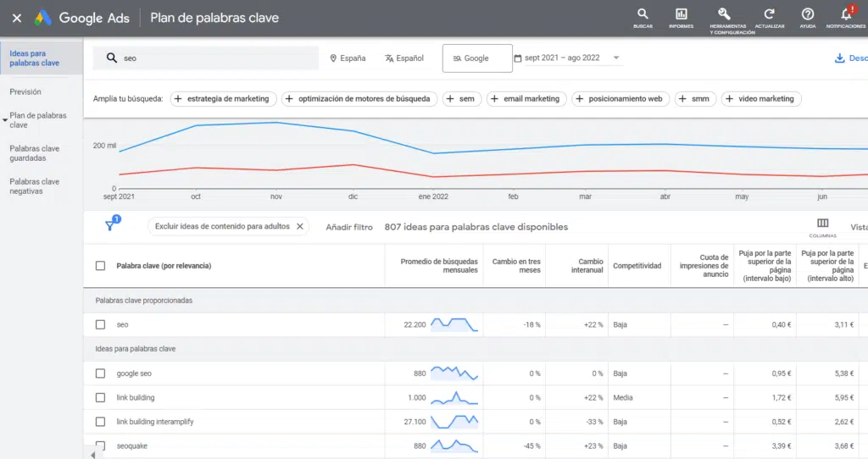
Task: Change the España location setting
Action: (x=348, y=58)
